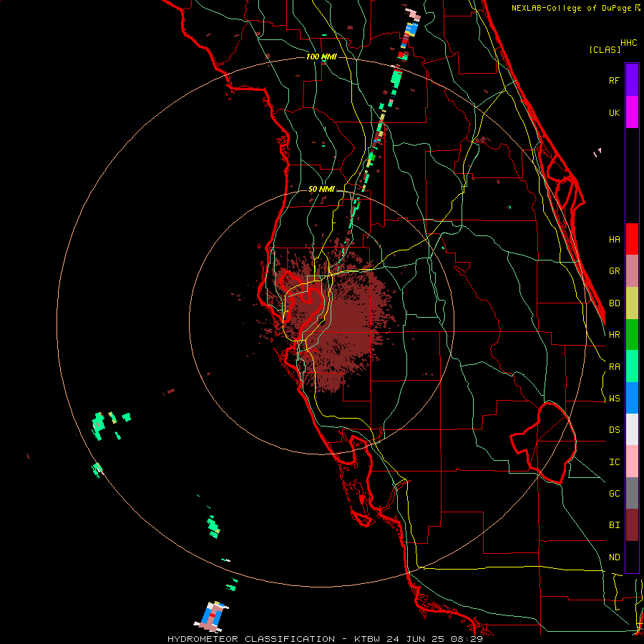
Task: Click the 'BI' legend label
Action: coord(614,525)
